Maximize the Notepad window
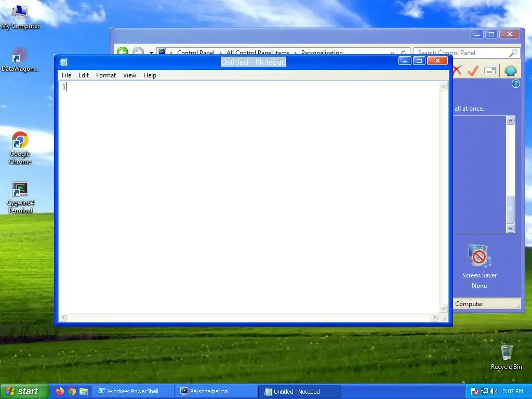The height and width of the screenshot is (399, 532). tap(419, 61)
